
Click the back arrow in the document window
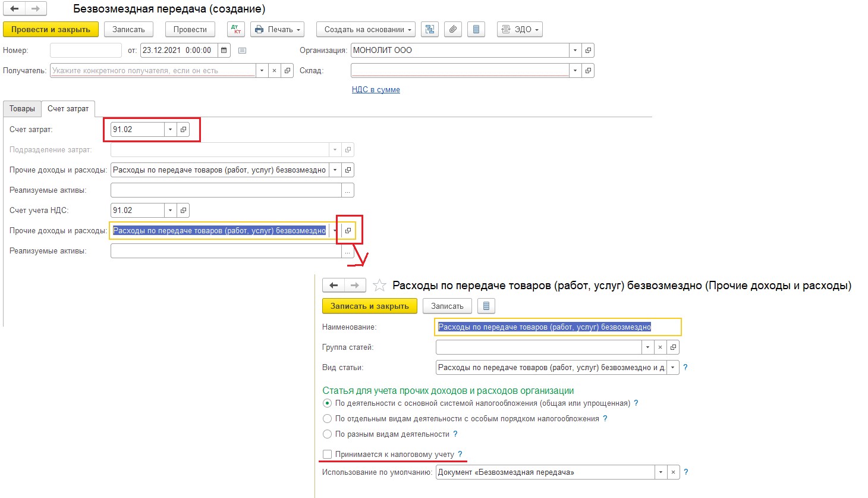14,9
